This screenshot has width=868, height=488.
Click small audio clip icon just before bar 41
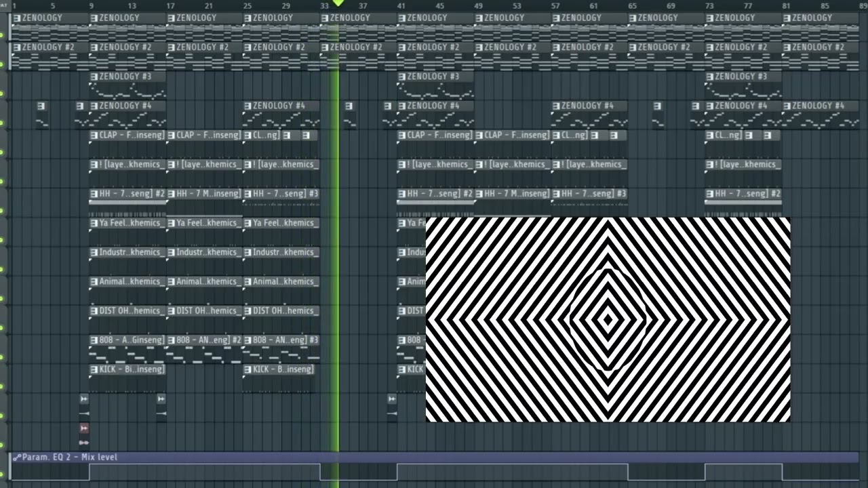coord(391,399)
